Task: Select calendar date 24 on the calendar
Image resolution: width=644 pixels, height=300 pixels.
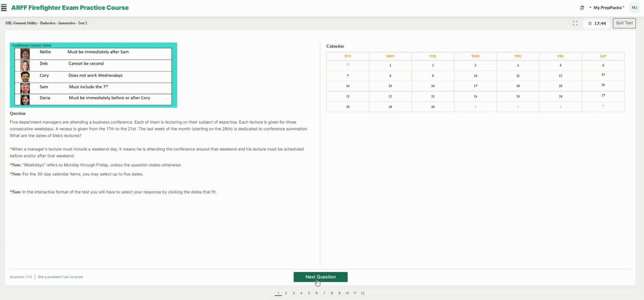Action: click(x=475, y=97)
